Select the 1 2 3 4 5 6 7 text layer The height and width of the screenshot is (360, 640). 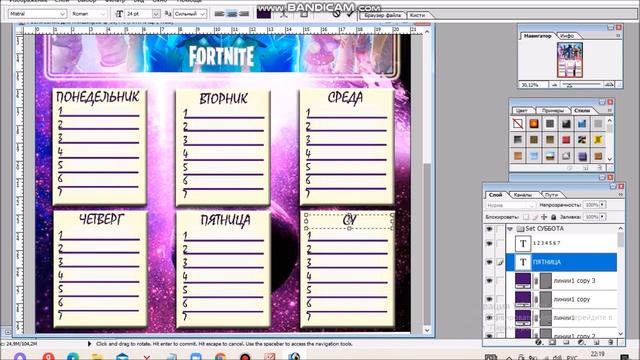(x=562, y=243)
